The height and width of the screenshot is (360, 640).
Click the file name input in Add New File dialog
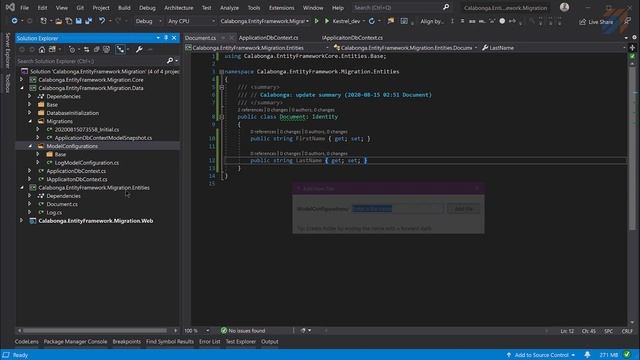click(x=397, y=209)
